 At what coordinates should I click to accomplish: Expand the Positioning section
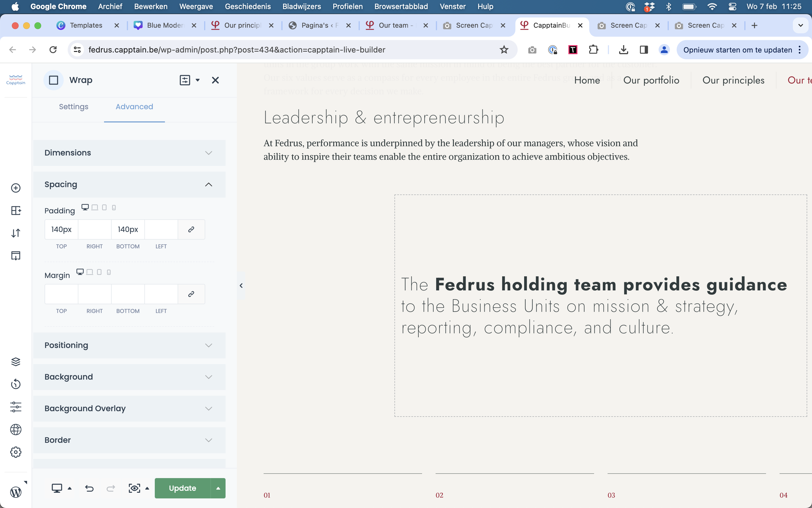(129, 345)
